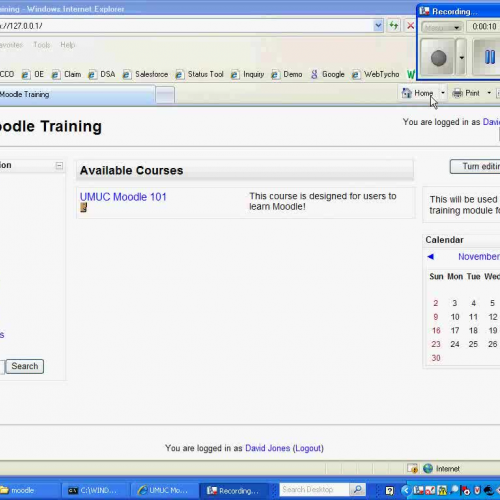
Task: Click the self-enrolment door icon under UMUC Moodle 101
Action: (83, 208)
